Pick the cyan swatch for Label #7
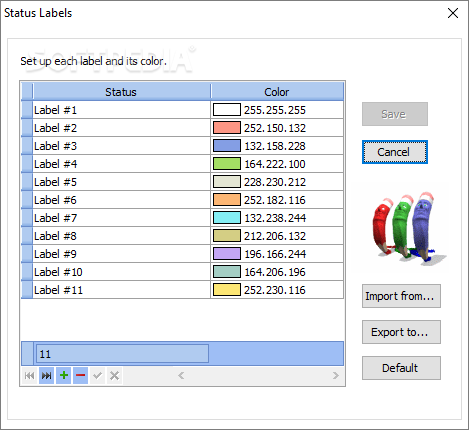This screenshot has height=430, width=469. pos(227,218)
